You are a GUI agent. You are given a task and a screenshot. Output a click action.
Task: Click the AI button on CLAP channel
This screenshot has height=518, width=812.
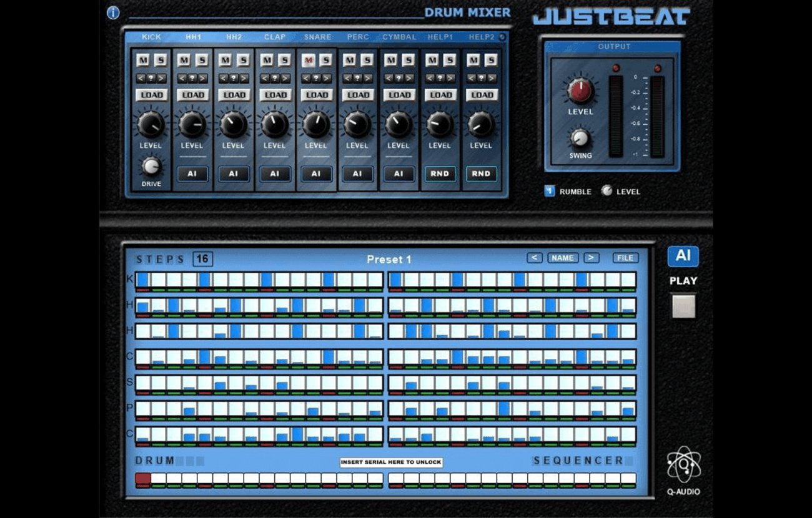(275, 174)
